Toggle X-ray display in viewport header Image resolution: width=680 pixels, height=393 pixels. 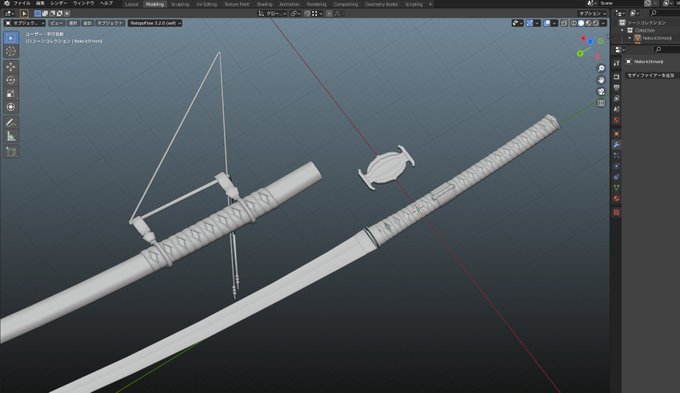[x=564, y=23]
